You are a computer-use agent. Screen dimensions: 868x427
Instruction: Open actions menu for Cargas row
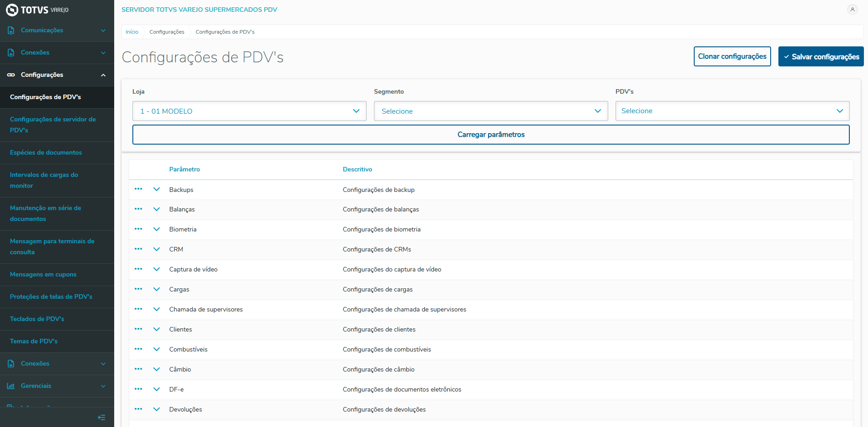[138, 289]
